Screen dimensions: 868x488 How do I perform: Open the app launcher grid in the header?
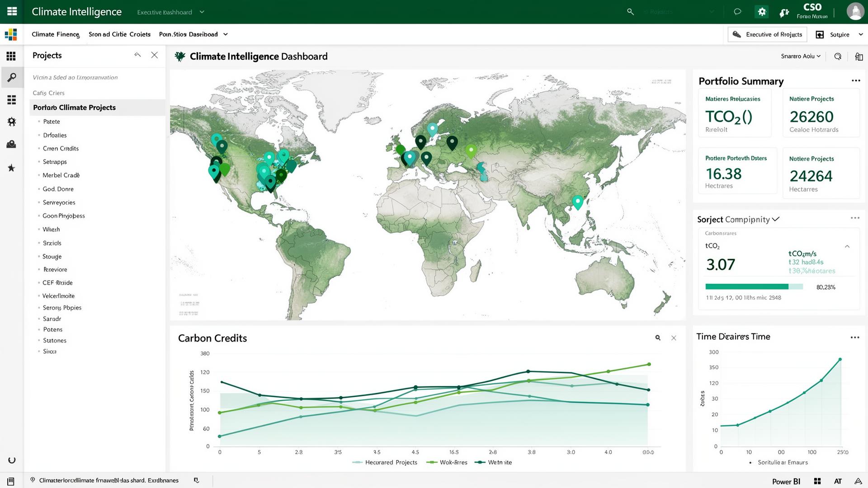coord(12,11)
